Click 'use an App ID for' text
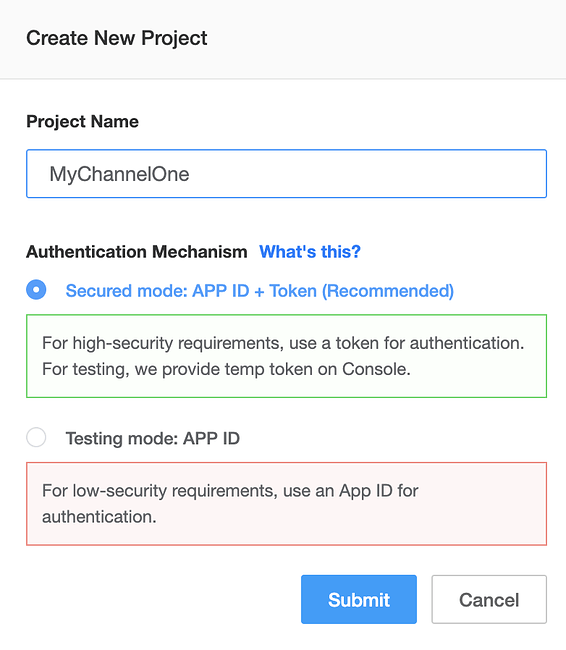This screenshot has width=566, height=650. (351, 491)
